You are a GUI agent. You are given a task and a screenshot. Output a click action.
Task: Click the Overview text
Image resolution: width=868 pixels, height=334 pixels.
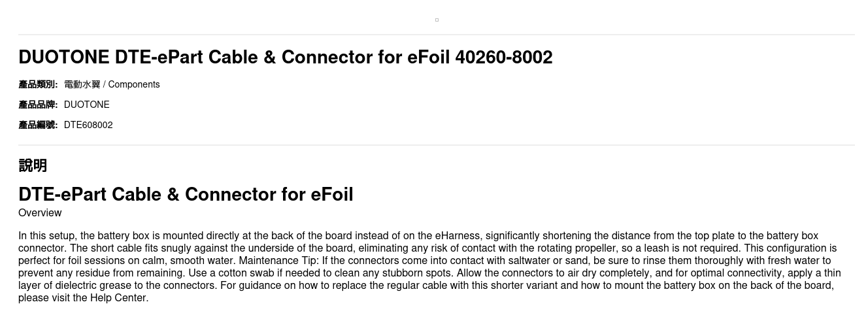point(40,213)
